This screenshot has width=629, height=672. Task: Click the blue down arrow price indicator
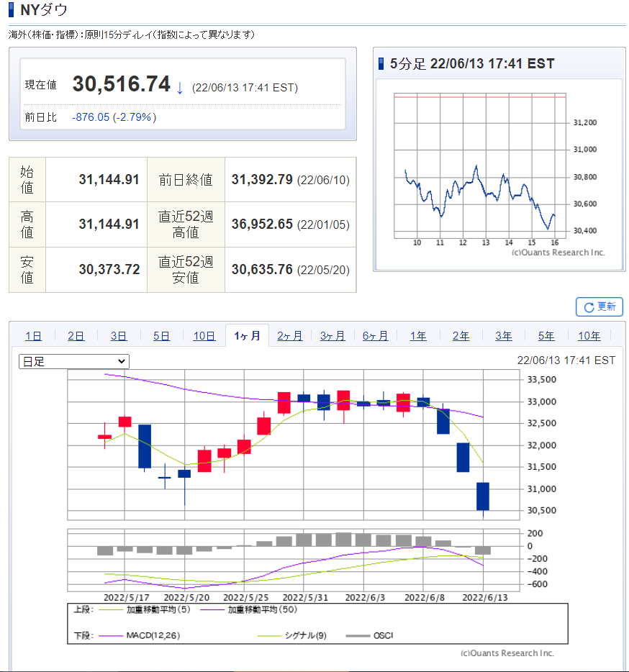click(x=180, y=88)
